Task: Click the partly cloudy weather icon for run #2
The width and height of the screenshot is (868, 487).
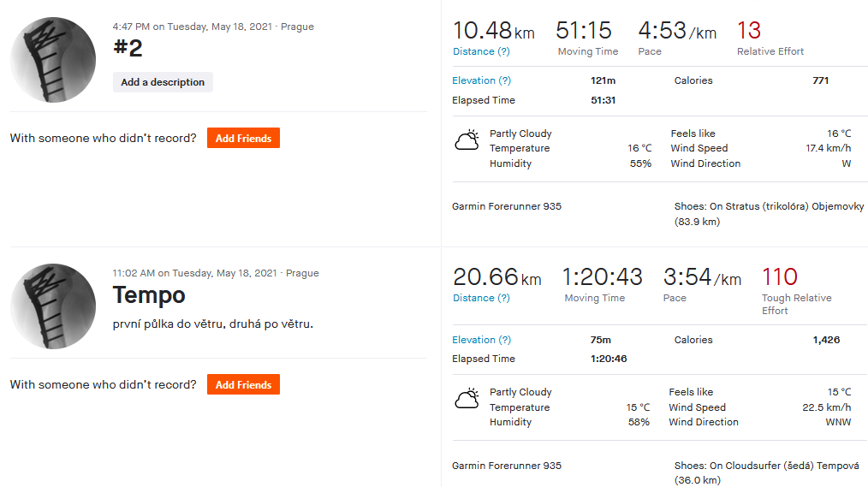Action: (x=467, y=140)
